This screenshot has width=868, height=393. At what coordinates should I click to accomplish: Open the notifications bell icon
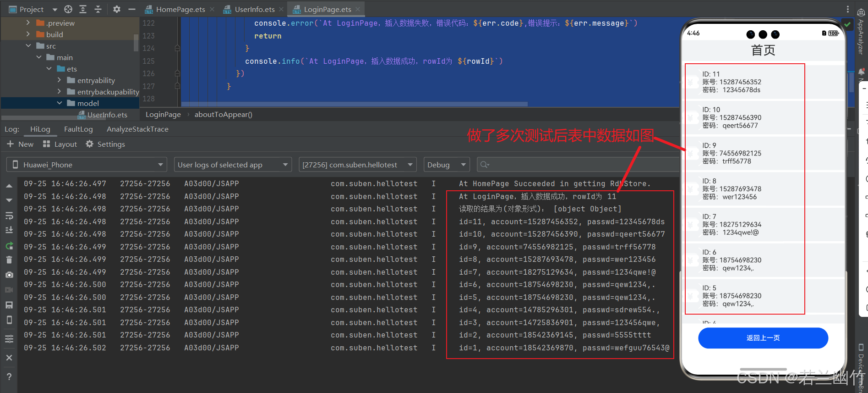click(x=861, y=72)
